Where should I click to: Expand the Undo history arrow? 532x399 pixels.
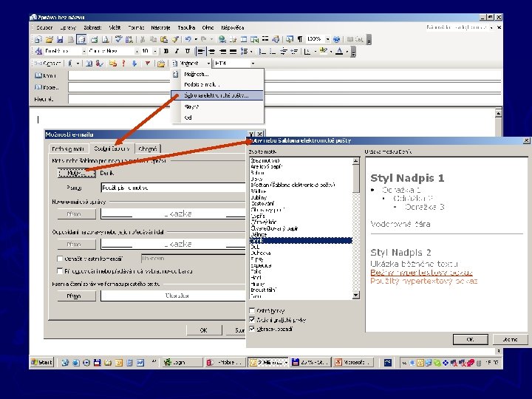pyautogui.click(x=196, y=40)
